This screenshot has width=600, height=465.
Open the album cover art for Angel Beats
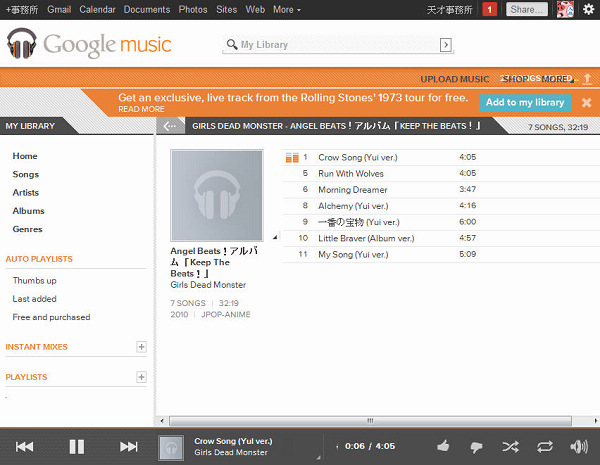point(217,195)
